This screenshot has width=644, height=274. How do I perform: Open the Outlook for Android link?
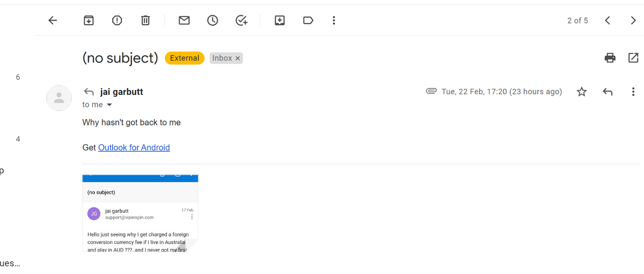coord(134,148)
